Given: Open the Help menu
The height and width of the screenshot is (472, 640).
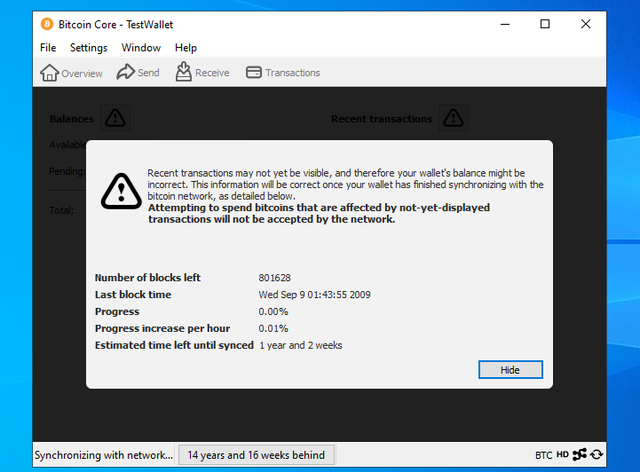Looking at the screenshot, I should tap(186, 48).
